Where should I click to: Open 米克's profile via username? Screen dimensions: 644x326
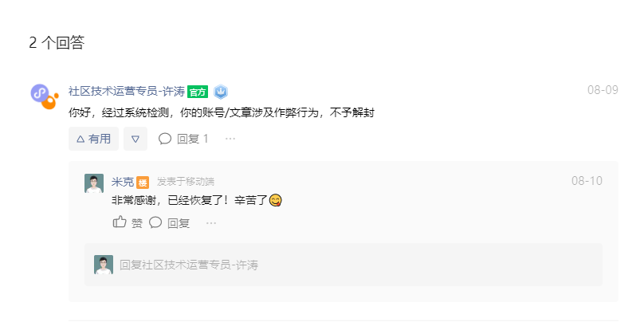tap(123, 182)
